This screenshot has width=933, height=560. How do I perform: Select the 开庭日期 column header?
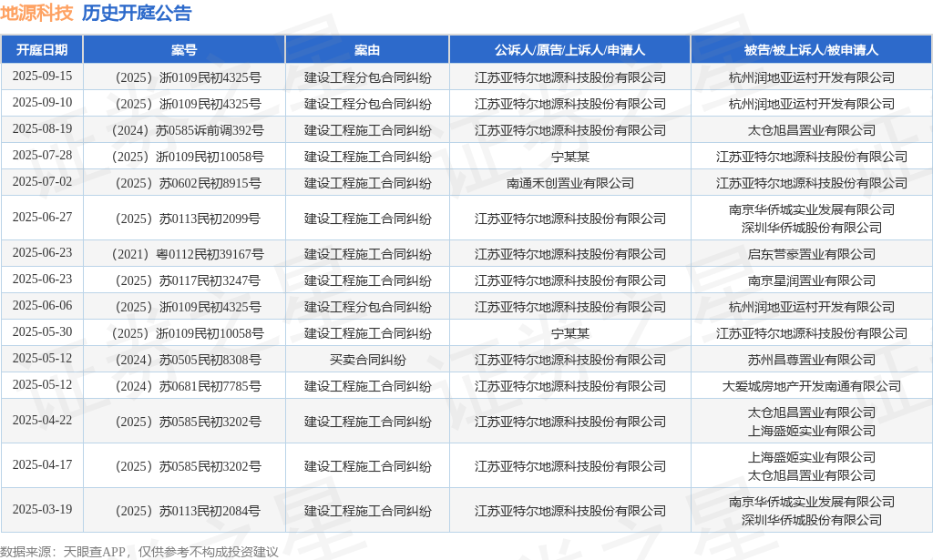(42, 50)
